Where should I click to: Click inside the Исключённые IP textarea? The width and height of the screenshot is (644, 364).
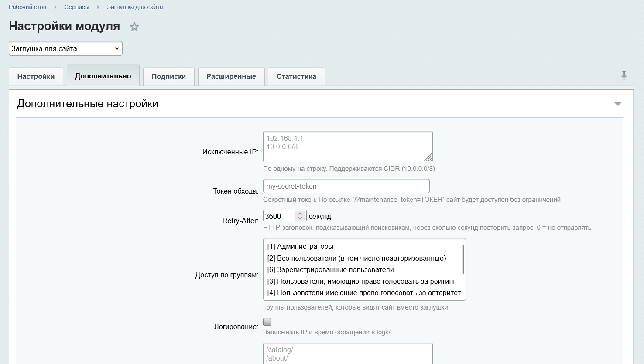click(348, 146)
